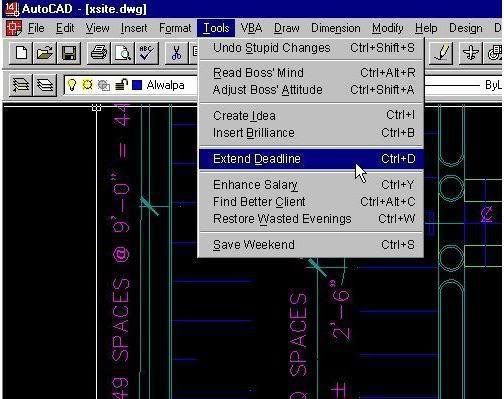The height and width of the screenshot is (399, 504).
Task: Select Extend Deadline menu entry
Action: coord(311,159)
